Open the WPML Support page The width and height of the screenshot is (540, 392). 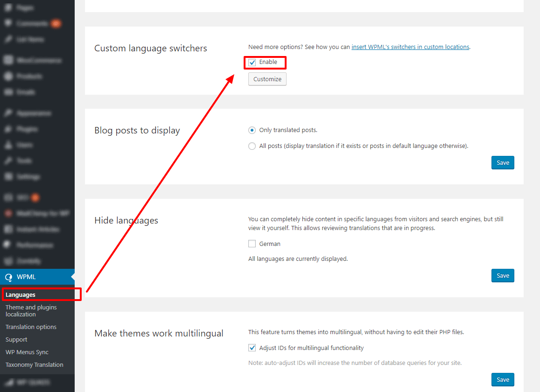click(16, 340)
